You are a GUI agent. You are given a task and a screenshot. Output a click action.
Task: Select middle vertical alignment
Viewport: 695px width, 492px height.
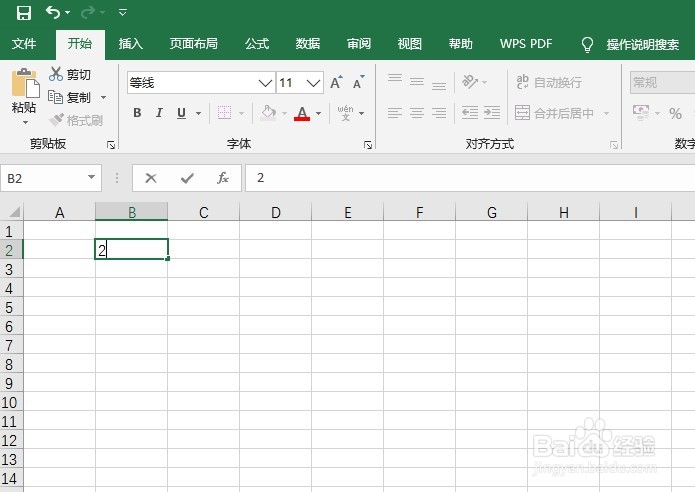pos(417,81)
